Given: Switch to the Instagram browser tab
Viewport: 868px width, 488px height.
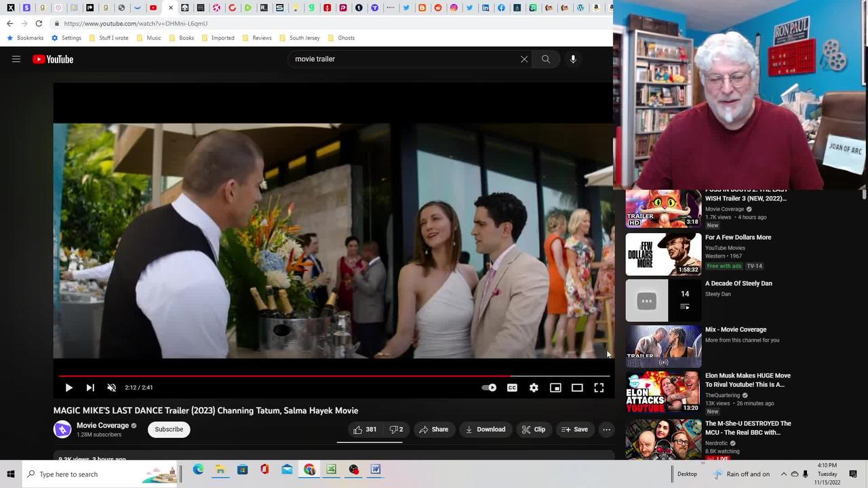Looking at the screenshot, I should 454,8.
